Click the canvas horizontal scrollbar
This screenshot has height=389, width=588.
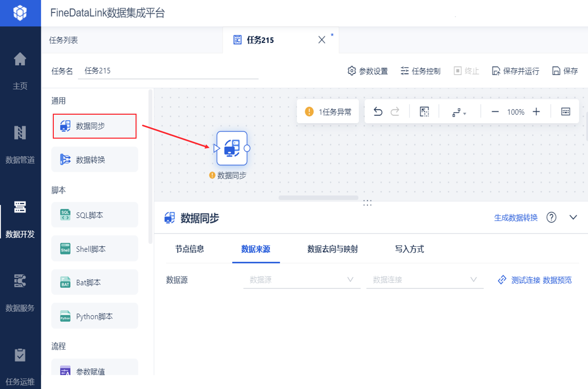[x=318, y=198]
